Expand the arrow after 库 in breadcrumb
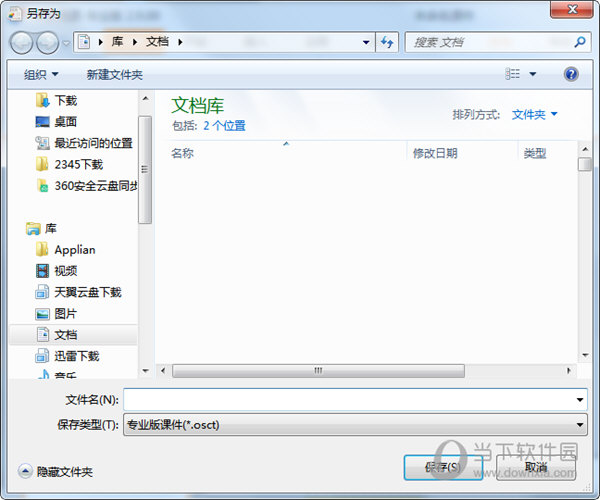 coord(135,42)
